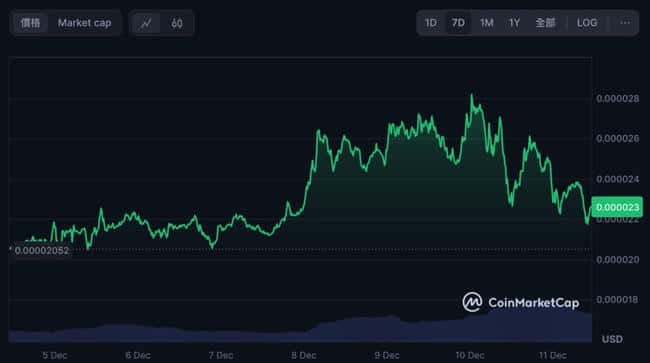Screen dimensions: 650x363
Task: Click the CoinMarketCap logo icon
Action: (472, 302)
